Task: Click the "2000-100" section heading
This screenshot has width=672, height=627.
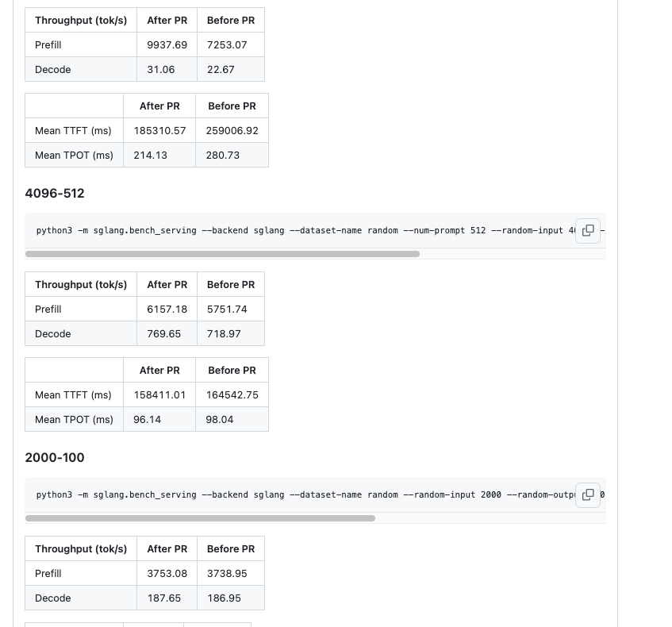Action: click(54, 458)
